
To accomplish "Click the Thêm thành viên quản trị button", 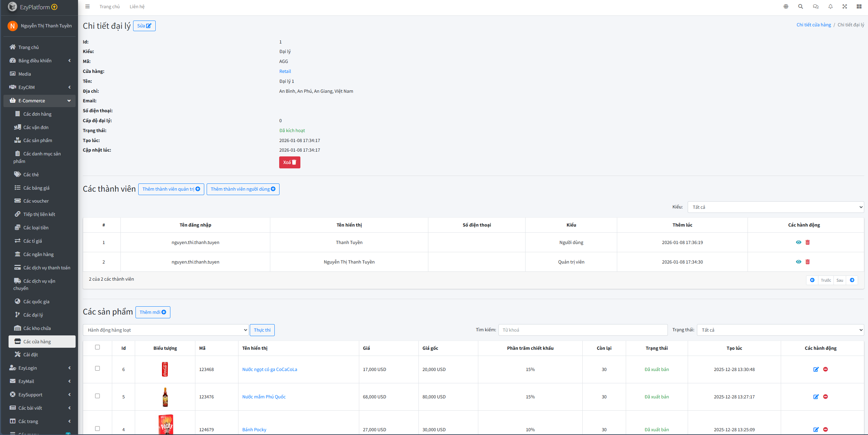I will (171, 189).
